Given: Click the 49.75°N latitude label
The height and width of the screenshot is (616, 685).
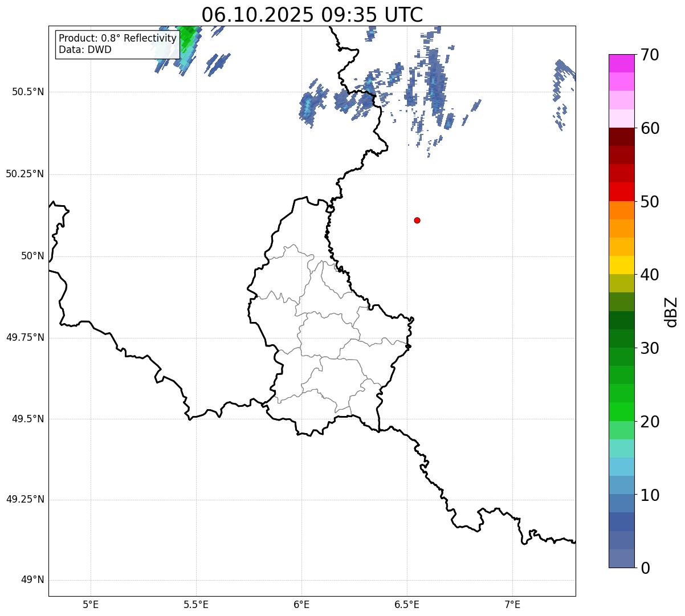Looking at the screenshot, I should coord(25,337).
